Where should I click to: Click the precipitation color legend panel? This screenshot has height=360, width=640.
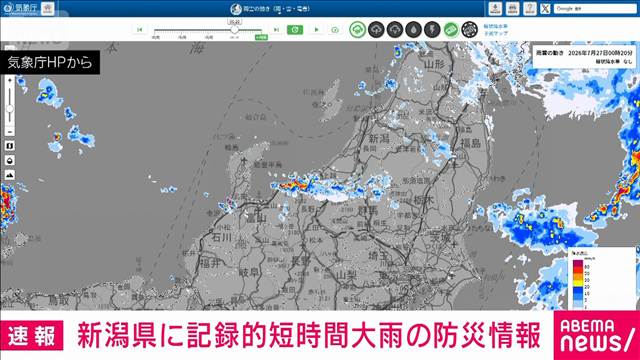click(x=602, y=279)
